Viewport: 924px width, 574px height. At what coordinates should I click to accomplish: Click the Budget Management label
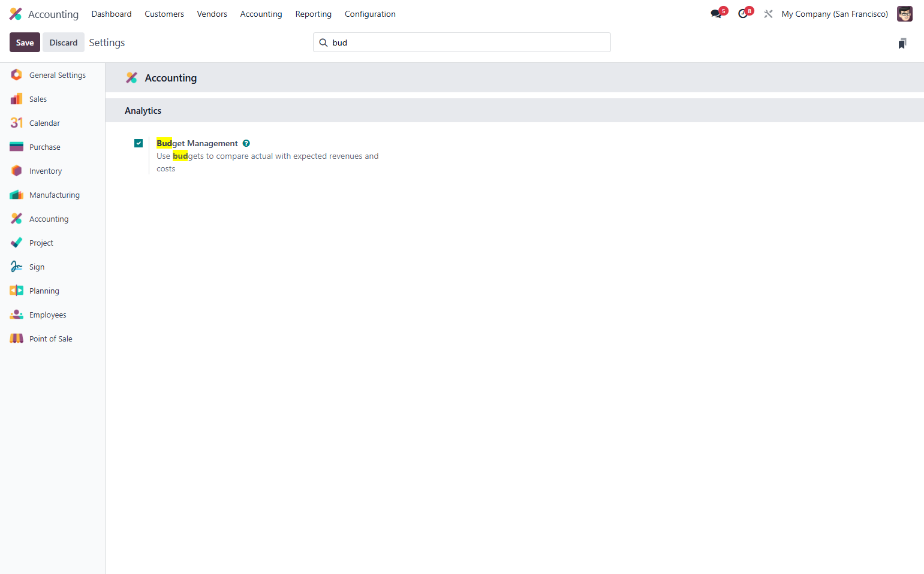(x=197, y=143)
